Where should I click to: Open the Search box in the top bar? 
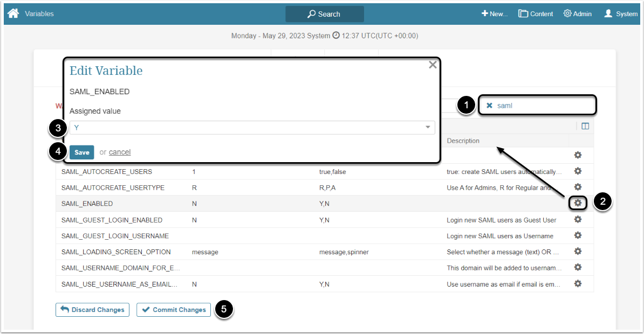coord(325,14)
